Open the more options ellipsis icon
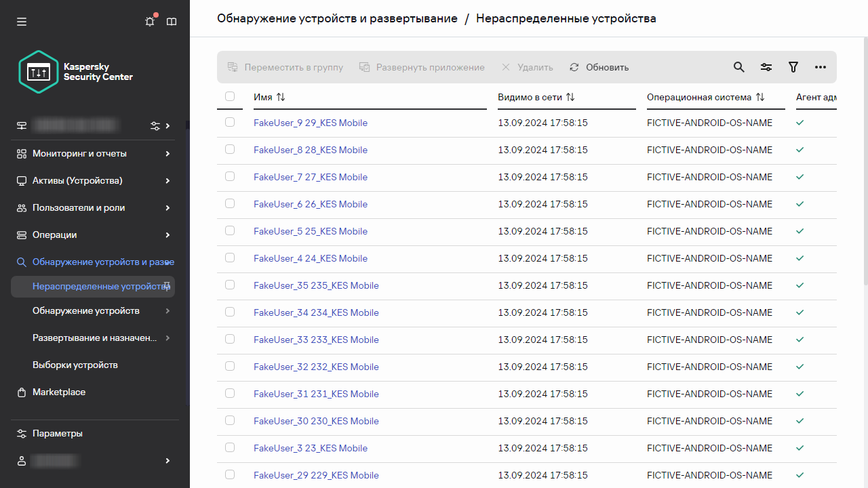The height and width of the screenshot is (488, 868). click(x=821, y=67)
